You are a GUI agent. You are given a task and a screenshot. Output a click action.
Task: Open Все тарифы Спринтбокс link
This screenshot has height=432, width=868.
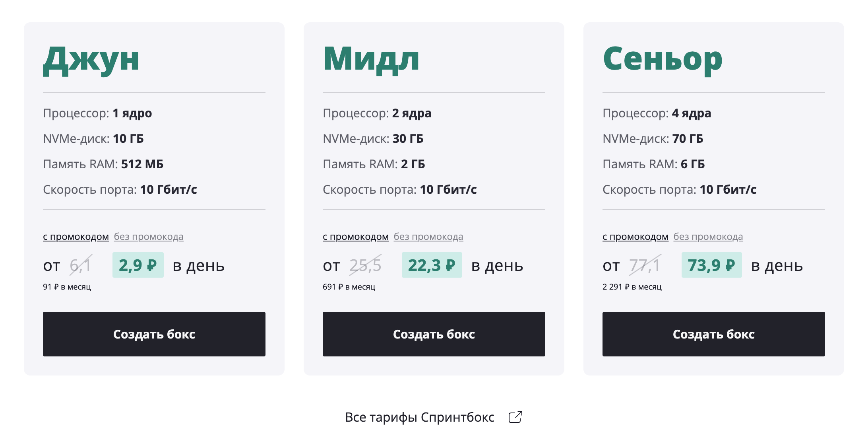(419, 416)
